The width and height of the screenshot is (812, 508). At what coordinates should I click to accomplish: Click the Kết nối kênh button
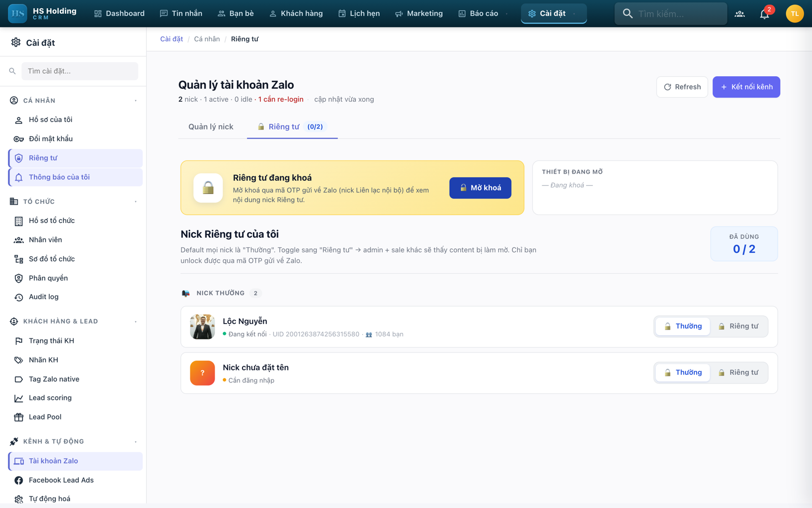(x=746, y=87)
